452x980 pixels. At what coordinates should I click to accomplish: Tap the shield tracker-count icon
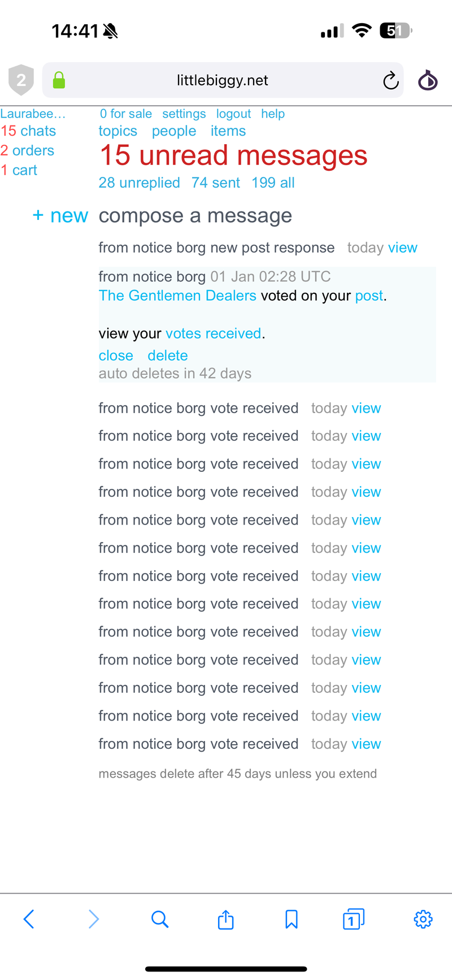pos(21,80)
